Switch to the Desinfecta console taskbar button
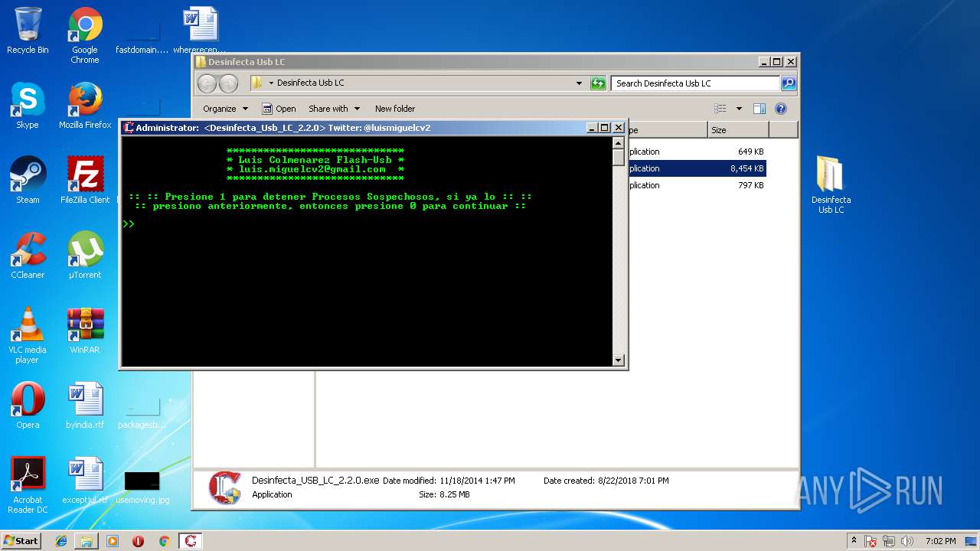The image size is (980, 551). 191,541
